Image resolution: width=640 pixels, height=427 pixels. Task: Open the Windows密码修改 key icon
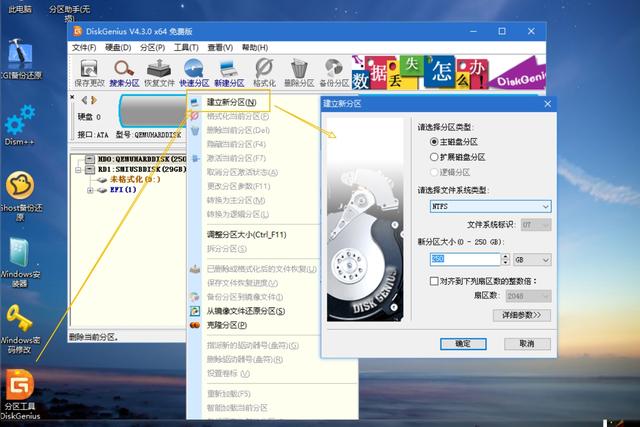tap(20, 329)
